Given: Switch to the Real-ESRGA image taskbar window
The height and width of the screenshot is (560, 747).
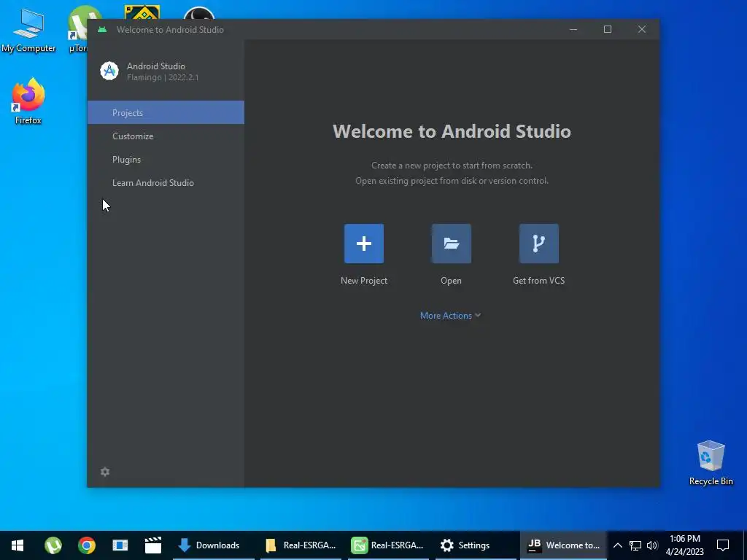Looking at the screenshot, I should coord(388,545).
